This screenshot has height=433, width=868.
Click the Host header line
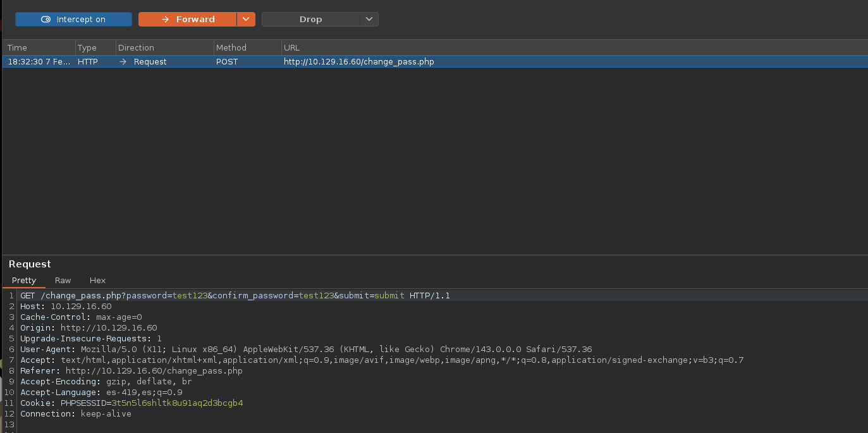(x=66, y=307)
